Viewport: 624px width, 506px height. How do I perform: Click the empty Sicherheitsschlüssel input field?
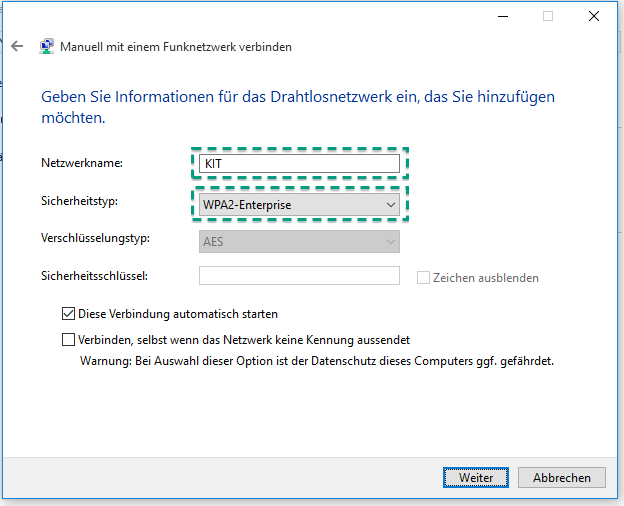[x=299, y=276]
